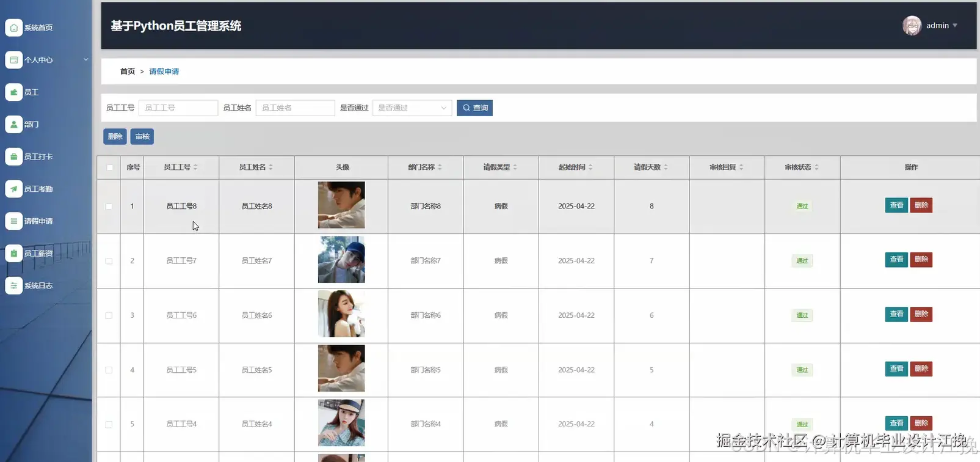Check the row 5 checkbox for 员工工号4
Viewport: 980px width, 462px height.
point(109,424)
